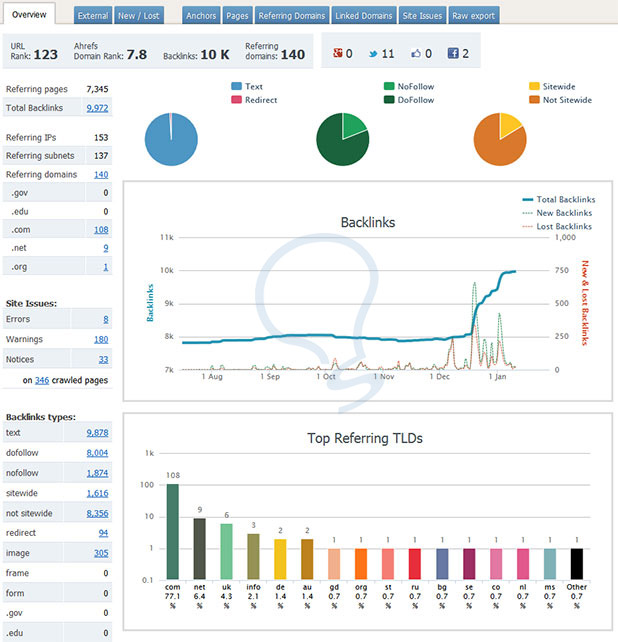Open the Total Backlinks 9,972 link
The width and height of the screenshot is (618, 642).
(97, 108)
